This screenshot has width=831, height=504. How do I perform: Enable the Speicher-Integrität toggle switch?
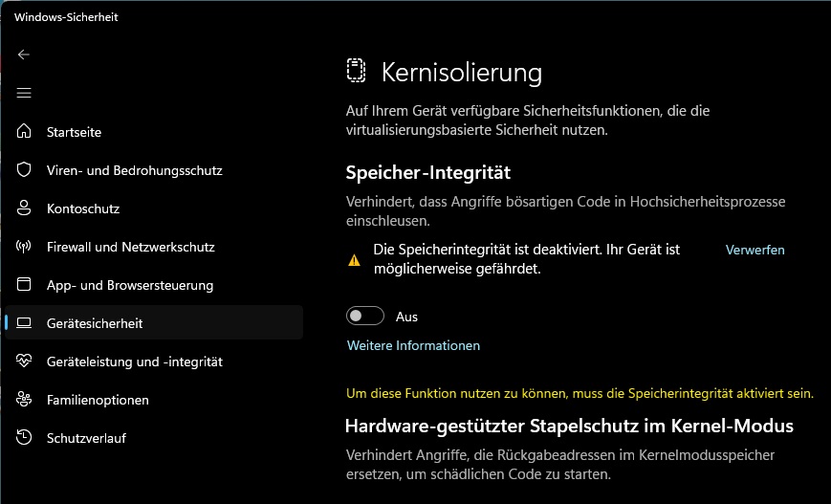365,317
